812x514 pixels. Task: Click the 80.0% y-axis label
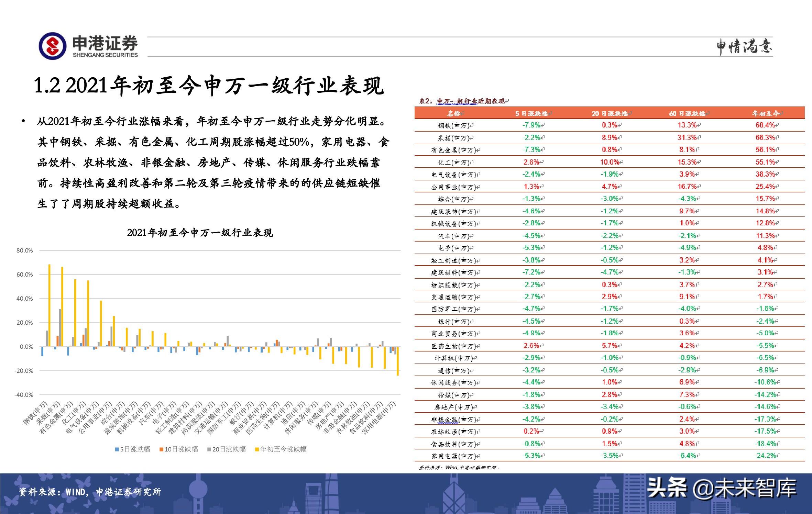[25, 250]
